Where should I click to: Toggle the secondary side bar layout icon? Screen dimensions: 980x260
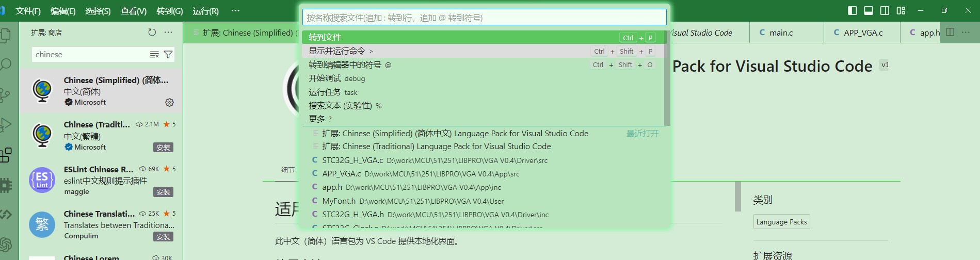click(885, 10)
